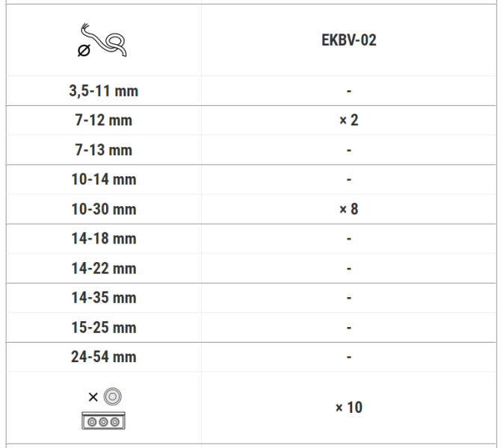Select the 7-13 mm row label
Screen dimensions: 503x448
pyautogui.click(x=104, y=150)
